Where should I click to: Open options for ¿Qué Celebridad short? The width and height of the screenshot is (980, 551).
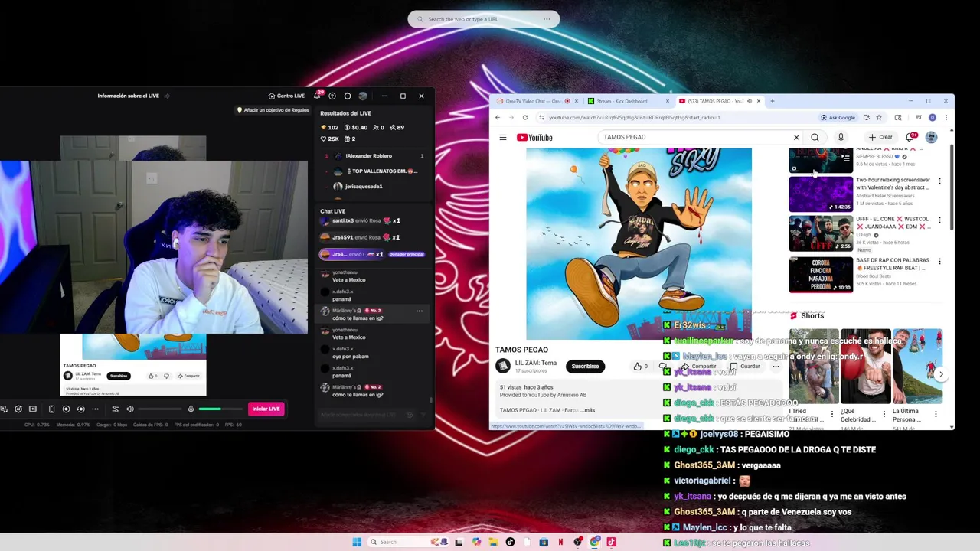point(884,414)
